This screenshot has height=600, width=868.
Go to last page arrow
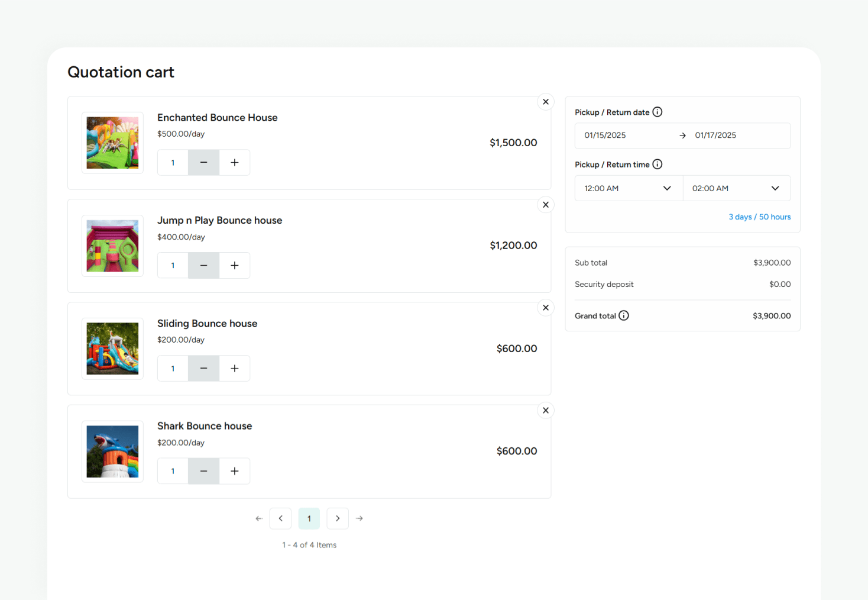click(x=359, y=518)
